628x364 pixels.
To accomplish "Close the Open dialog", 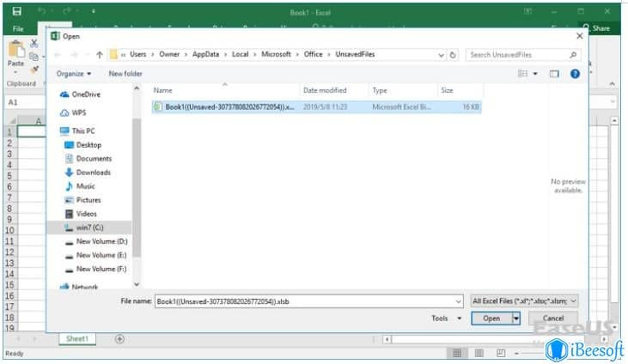I will pos(579,36).
